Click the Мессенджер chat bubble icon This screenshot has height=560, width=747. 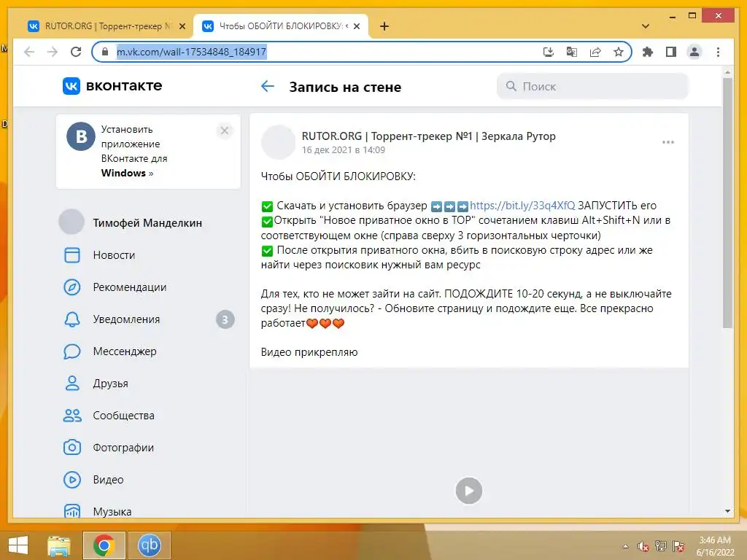click(x=72, y=351)
